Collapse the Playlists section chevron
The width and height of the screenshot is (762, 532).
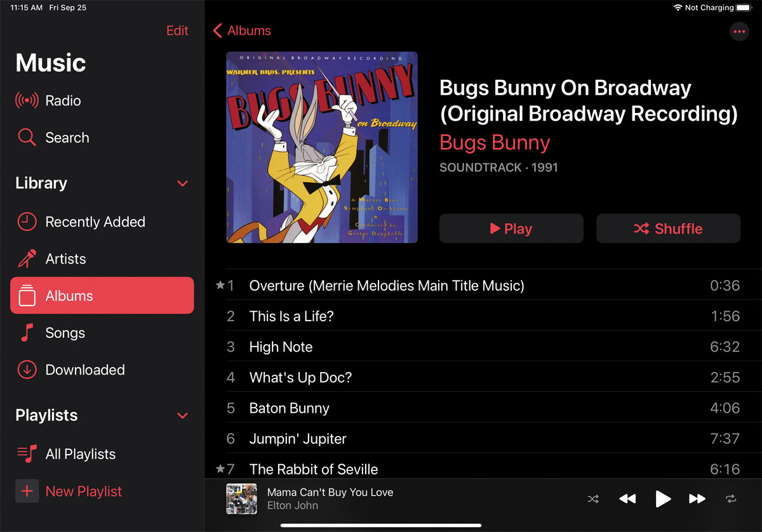coord(182,416)
